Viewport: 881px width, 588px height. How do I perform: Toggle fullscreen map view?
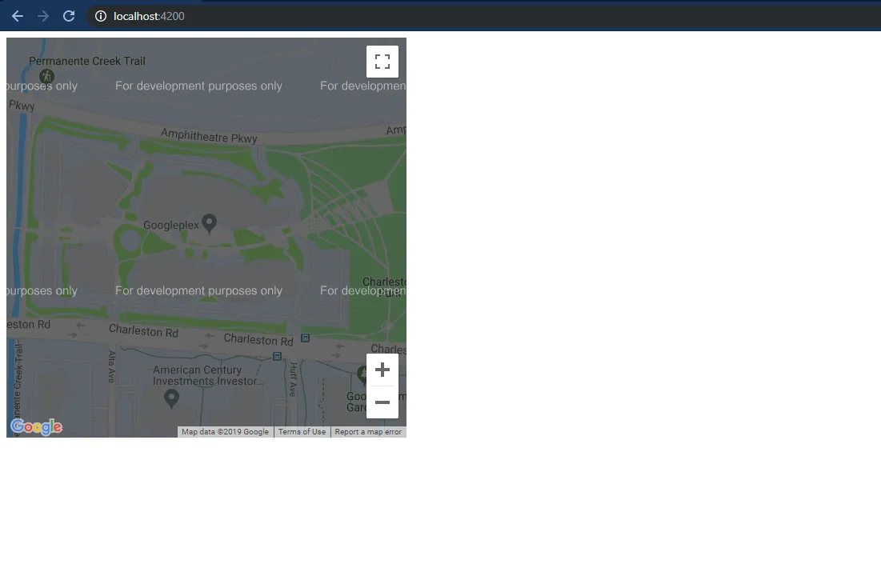coord(382,62)
